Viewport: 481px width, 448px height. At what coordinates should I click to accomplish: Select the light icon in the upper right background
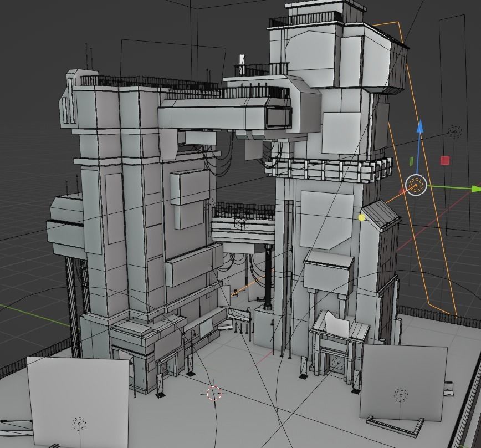click(x=454, y=131)
